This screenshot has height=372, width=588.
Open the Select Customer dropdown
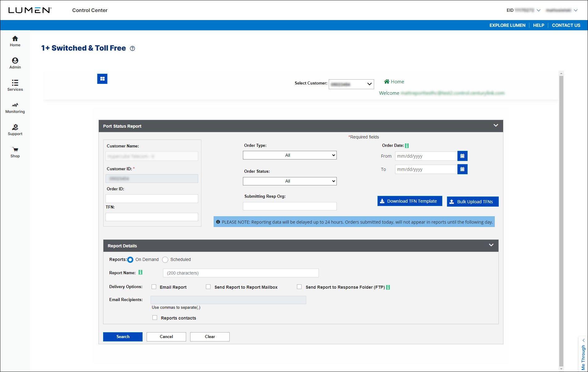click(x=351, y=84)
